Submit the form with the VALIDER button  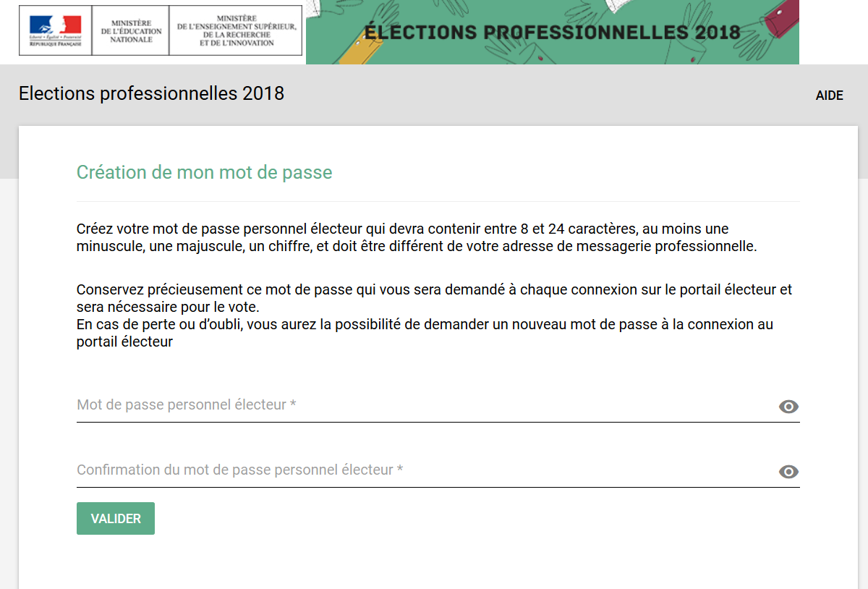pyautogui.click(x=116, y=519)
